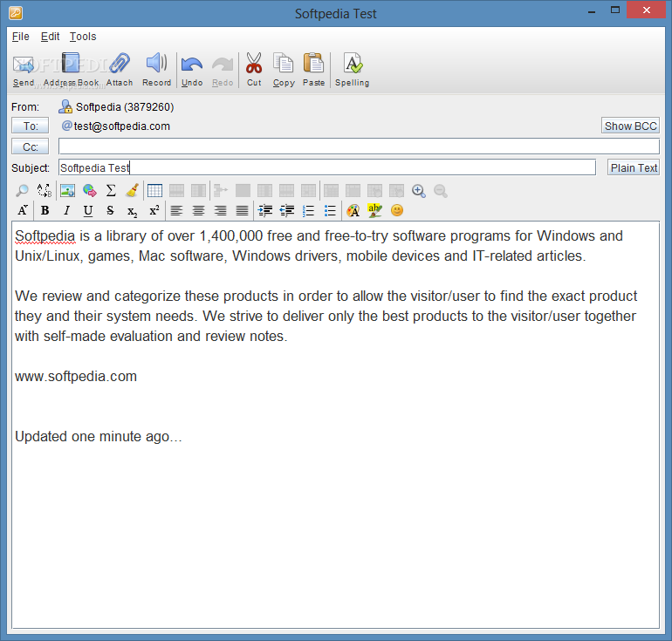Open the Edit menu
Viewport: 672px width, 641px height.
coord(50,37)
